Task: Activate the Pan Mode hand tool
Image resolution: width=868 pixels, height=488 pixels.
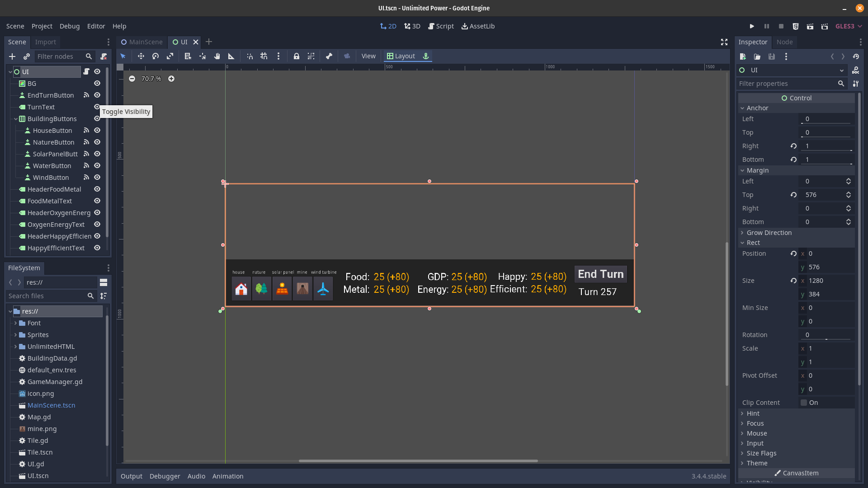Action: (x=217, y=56)
